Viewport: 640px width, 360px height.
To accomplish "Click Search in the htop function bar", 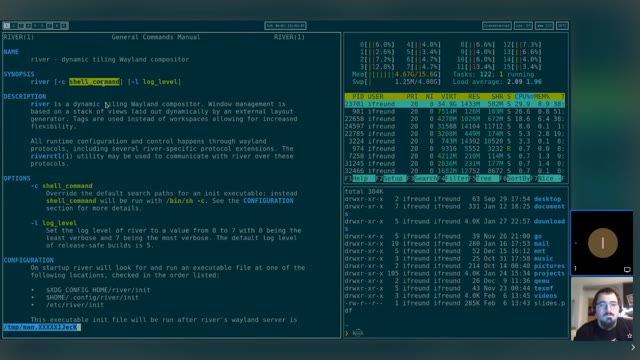I will (x=422, y=178).
